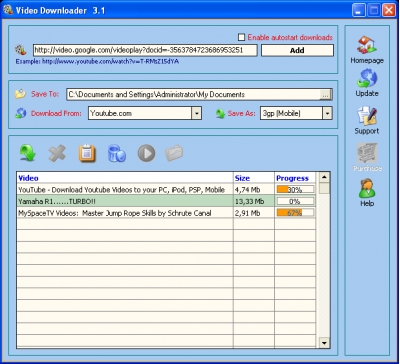Click the grey X remove toolbar icon
400x364 pixels.
57,153
